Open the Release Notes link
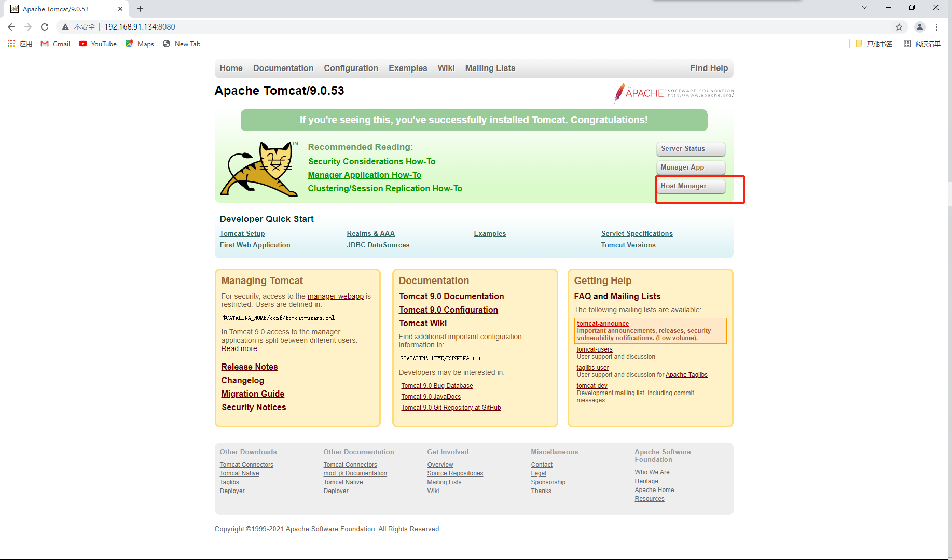Viewport: 952px width, 560px height. (x=250, y=367)
